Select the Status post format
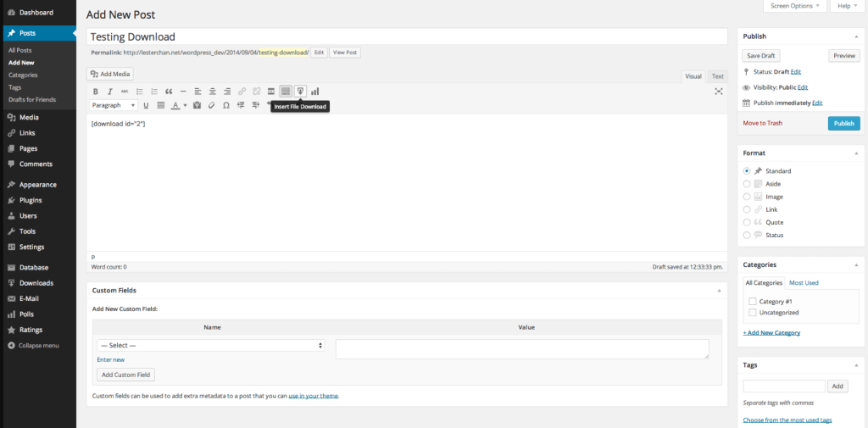Viewport: 868px width, 428px height. (x=747, y=235)
